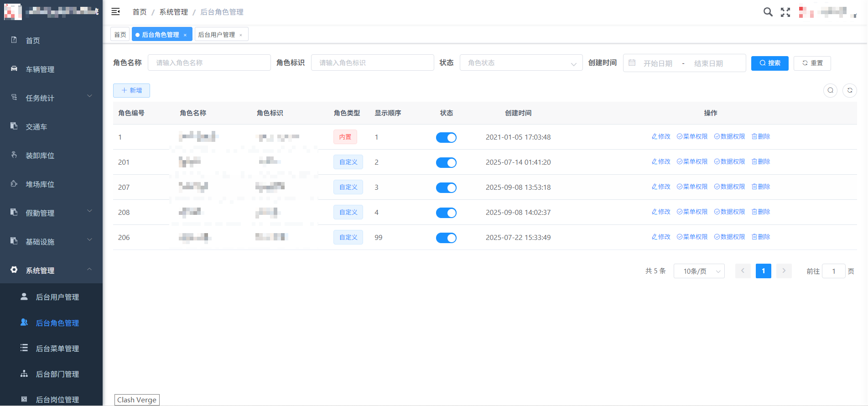Collapse the sidebar with the hamburger icon
The height and width of the screenshot is (406, 868).
(x=115, y=12)
